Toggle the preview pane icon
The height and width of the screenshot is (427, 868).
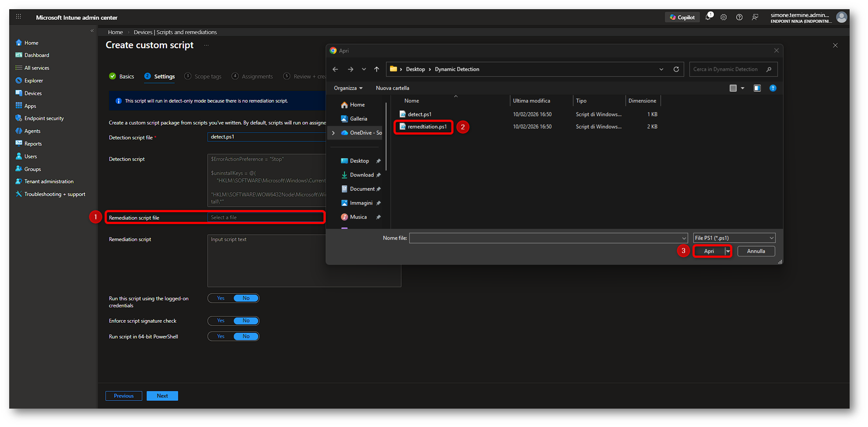click(757, 88)
